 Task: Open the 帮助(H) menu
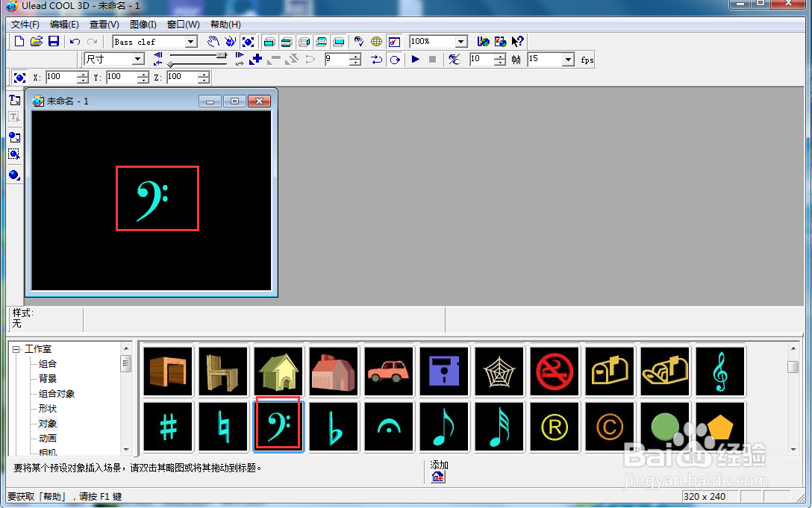(225, 25)
